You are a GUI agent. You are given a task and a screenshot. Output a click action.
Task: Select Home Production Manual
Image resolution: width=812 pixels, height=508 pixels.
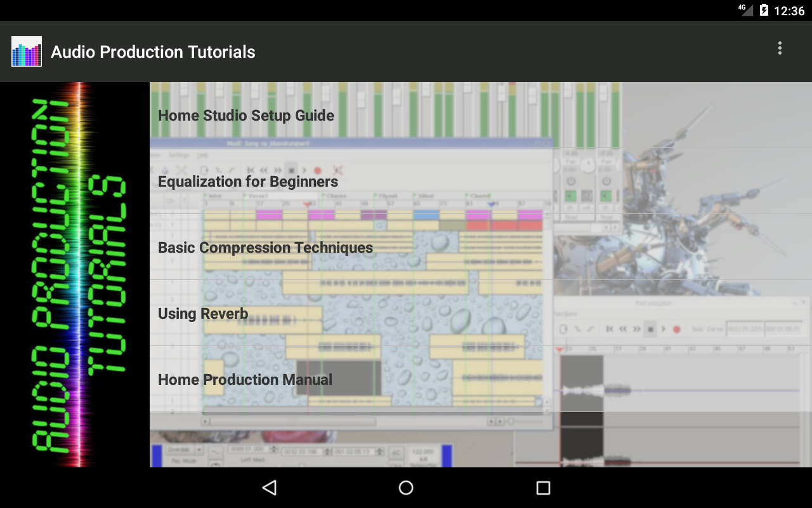(481, 379)
